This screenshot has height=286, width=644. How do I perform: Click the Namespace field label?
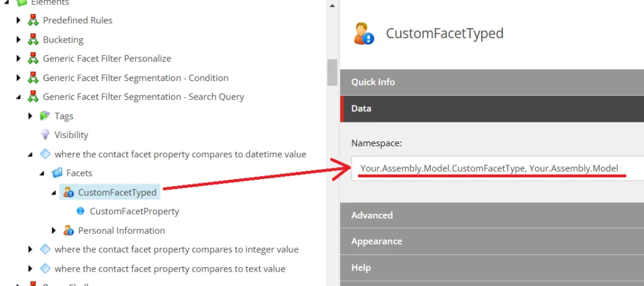[x=376, y=143]
